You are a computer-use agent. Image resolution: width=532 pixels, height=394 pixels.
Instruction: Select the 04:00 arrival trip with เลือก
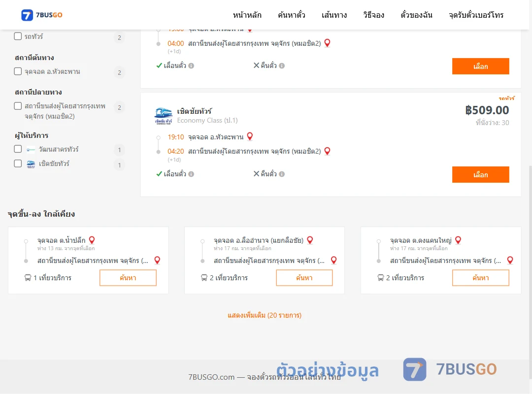tap(480, 66)
